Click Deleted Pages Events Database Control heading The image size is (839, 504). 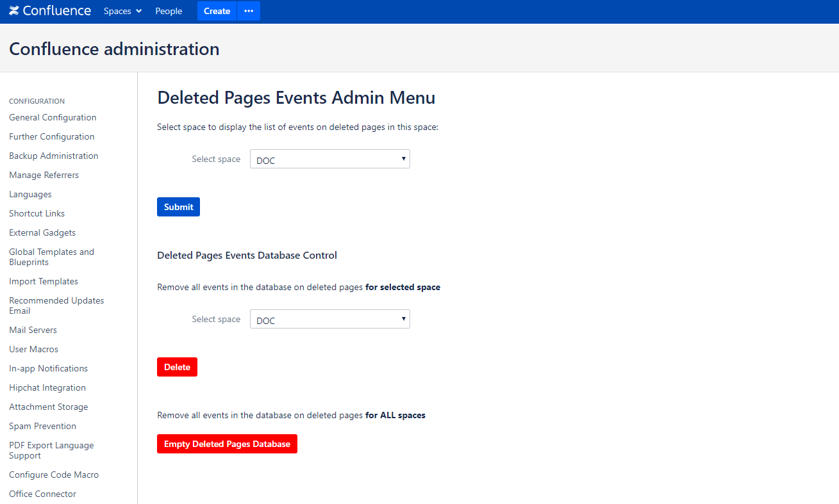point(247,255)
